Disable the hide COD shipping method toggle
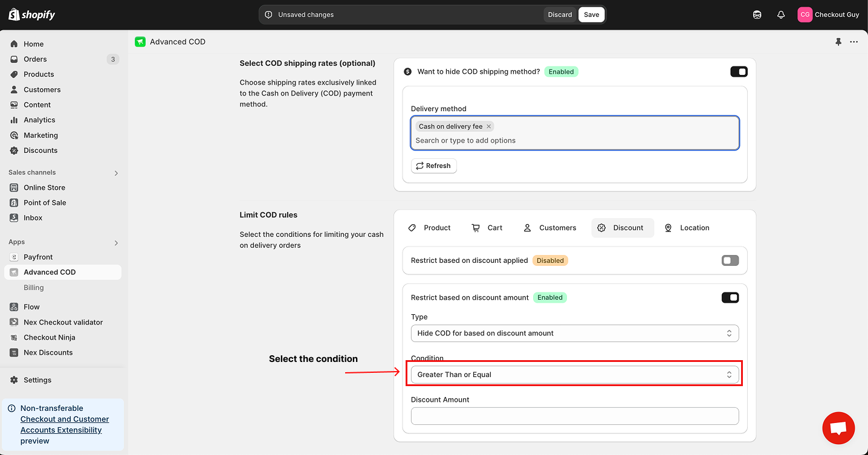The width and height of the screenshot is (868, 455). (739, 72)
